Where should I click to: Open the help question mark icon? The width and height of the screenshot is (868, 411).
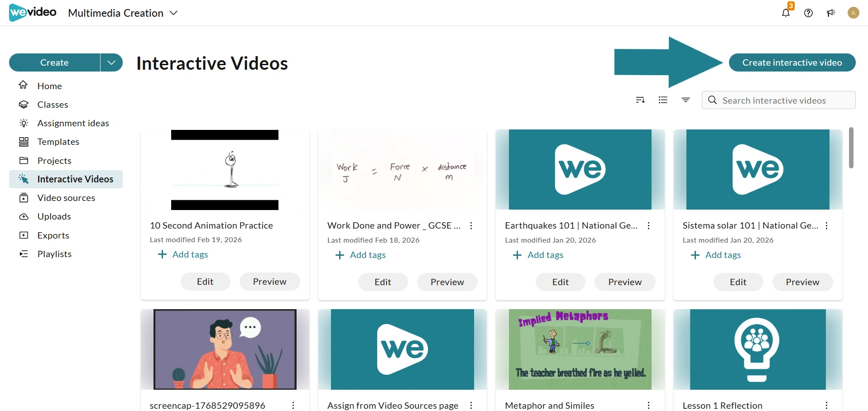(808, 13)
